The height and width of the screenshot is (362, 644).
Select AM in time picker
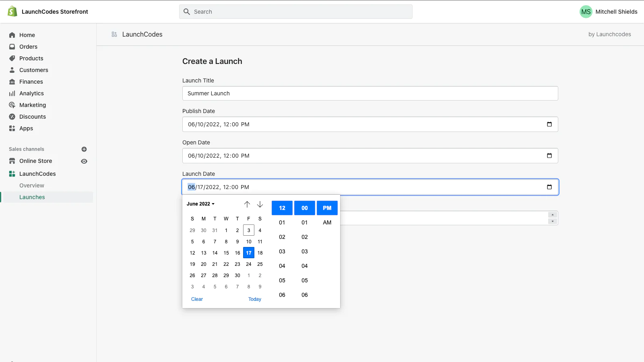[327, 222]
